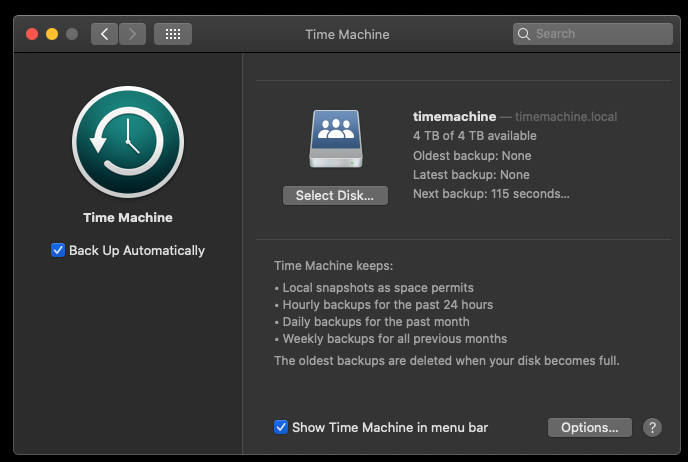The width and height of the screenshot is (688, 462).
Task: Open the Options... dialog
Action: point(590,427)
